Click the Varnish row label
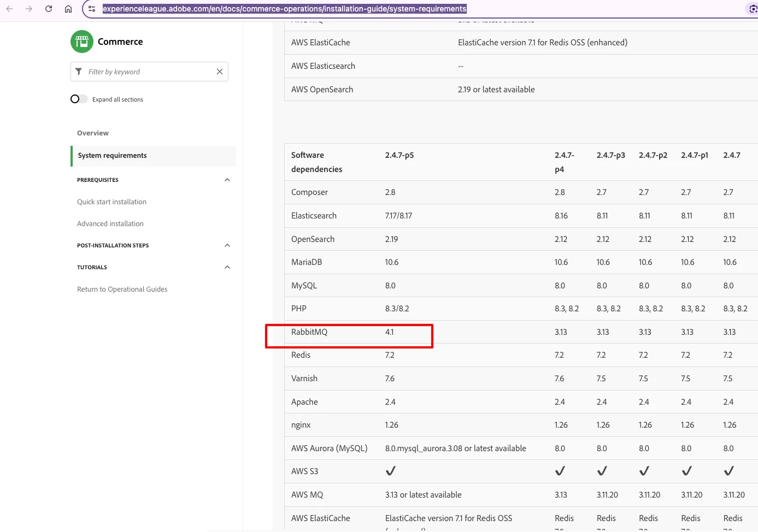758x532 pixels. click(304, 379)
